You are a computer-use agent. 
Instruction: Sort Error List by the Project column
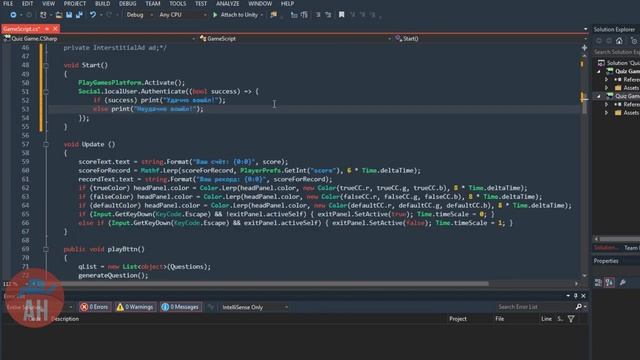[x=458, y=319]
